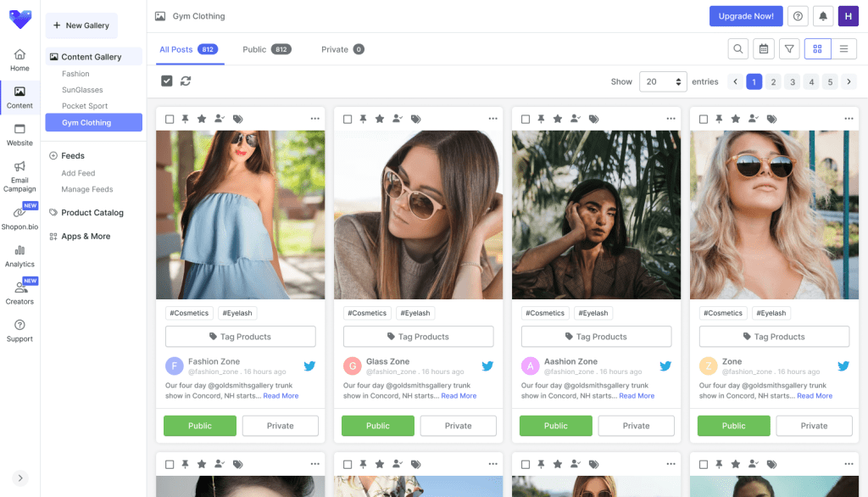Star the second post
This screenshot has width=868, height=497.
[379, 119]
